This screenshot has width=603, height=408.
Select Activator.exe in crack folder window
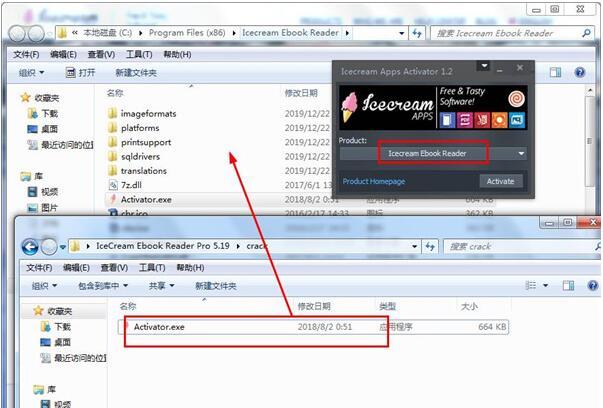[159, 327]
